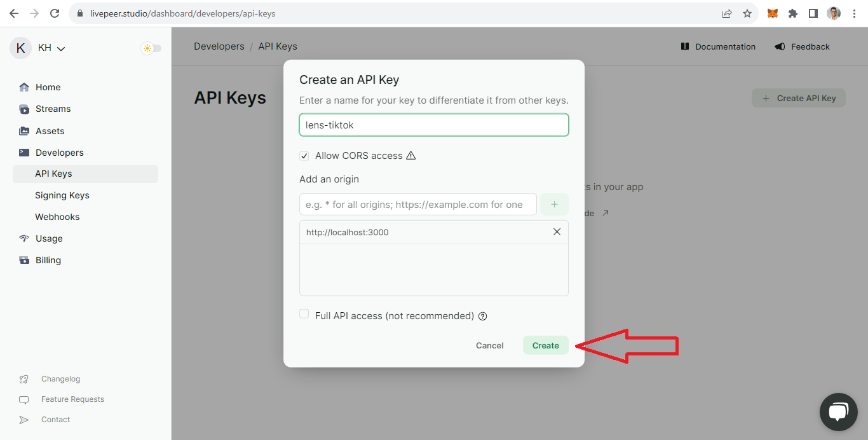Click the help icon beside Full API access
This screenshot has height=440, width=868.
coord(482,316)
